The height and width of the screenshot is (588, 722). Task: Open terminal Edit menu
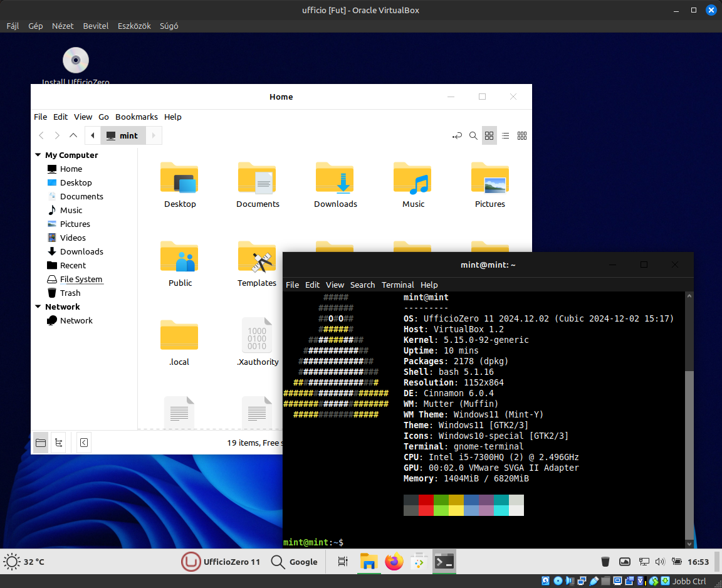point(312,285)
